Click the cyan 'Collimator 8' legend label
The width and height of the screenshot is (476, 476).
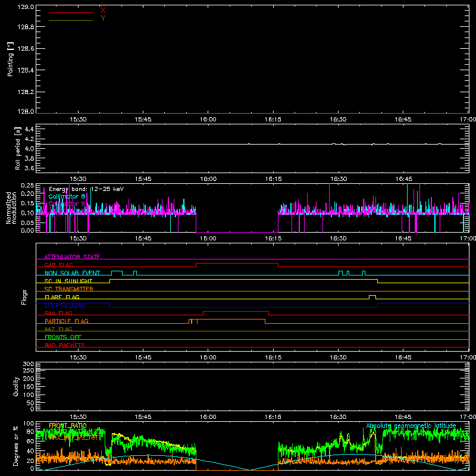67,196
